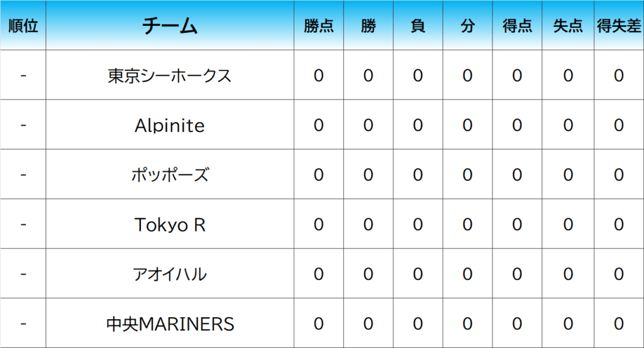The image size is (644, 348).
Task: Click the 失点 column header
Action: point(568,26)
